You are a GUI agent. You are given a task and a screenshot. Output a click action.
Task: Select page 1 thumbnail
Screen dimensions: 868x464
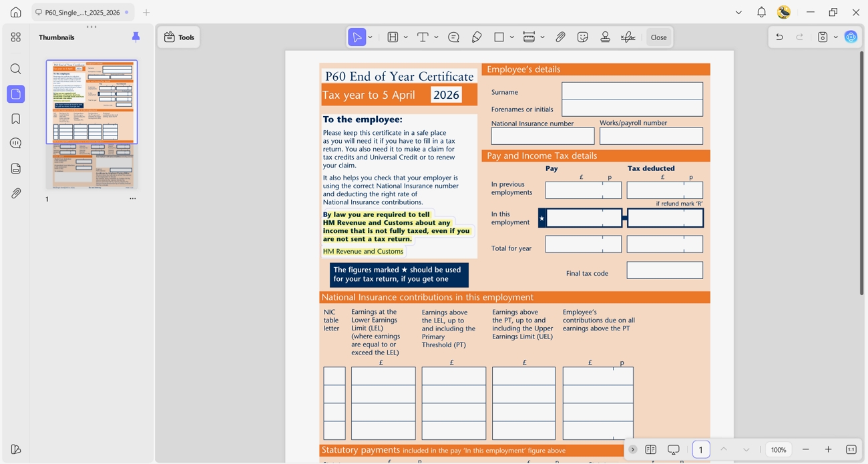[x=91, y=124]
